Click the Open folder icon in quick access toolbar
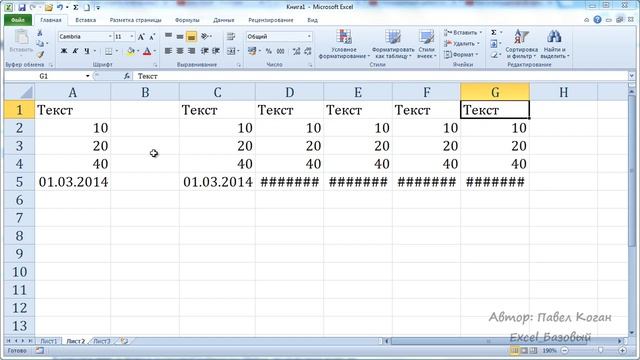The image size is (640, 360). coord(49,7)
